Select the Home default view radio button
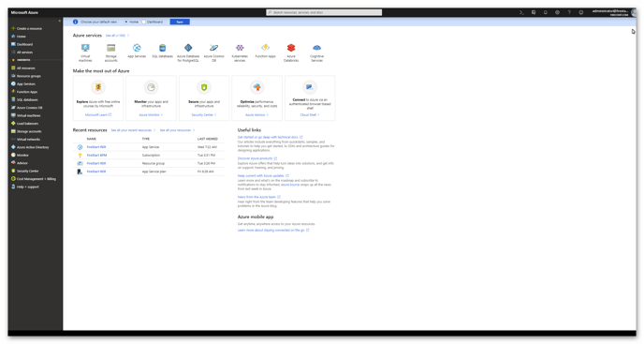The height and width of the screenshot is (344, 644). tap(126, 22)
